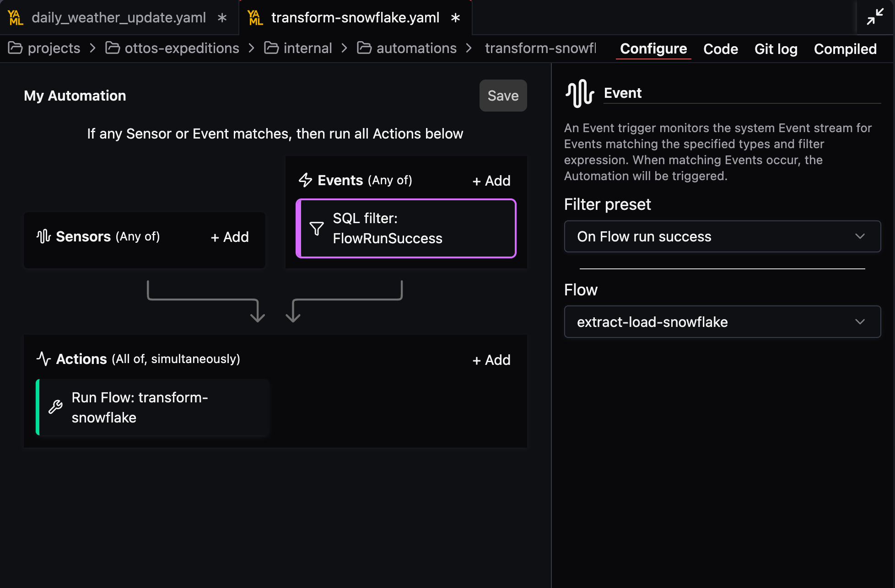Click the large Event waveform icon in side panel
The width and height of the screenshot is (895, 588).
580,93
